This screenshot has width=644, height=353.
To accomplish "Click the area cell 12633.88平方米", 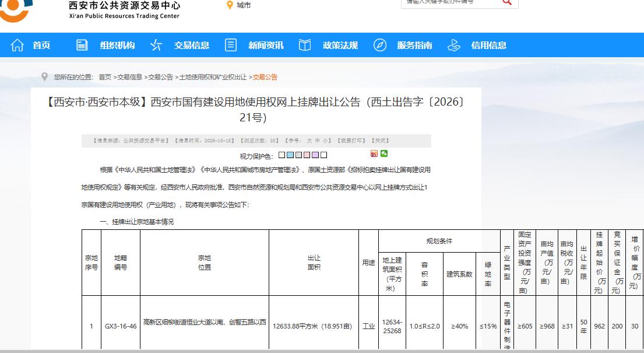I will 312,326.
